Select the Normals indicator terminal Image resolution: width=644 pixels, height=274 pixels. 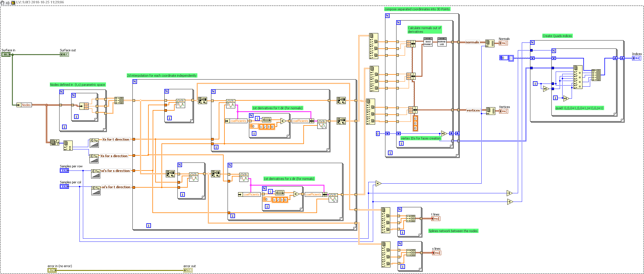pos(503,43)
